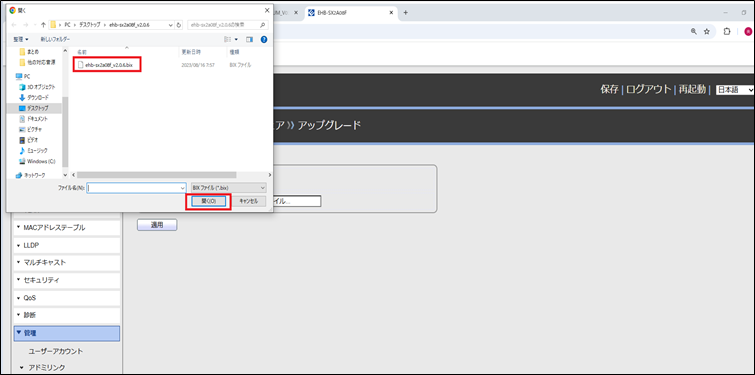Click the キャンセル button in file dialog
The image size is (755, 375).
249,201
